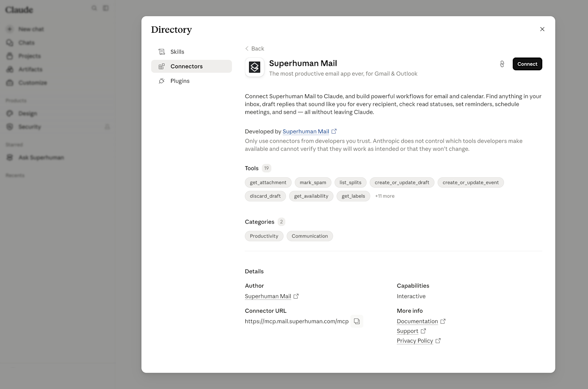Select the mark_spam tool chip
The image size is (588, 389).
coord(313,183)
